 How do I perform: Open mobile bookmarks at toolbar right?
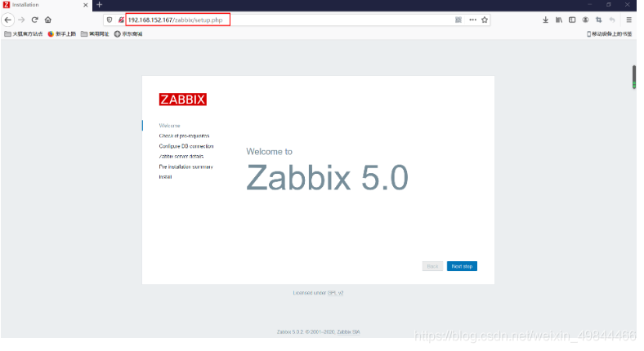(x=610, y=34)
